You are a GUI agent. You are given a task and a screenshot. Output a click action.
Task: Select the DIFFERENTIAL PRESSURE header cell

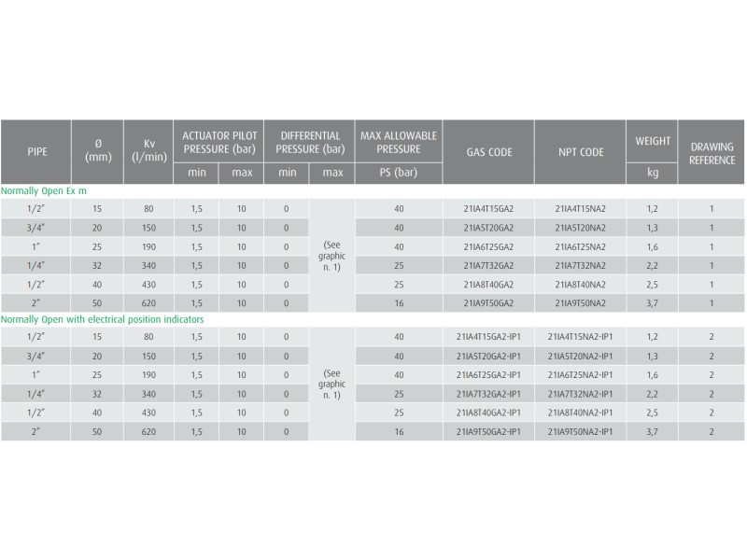[x=310, y=142]
